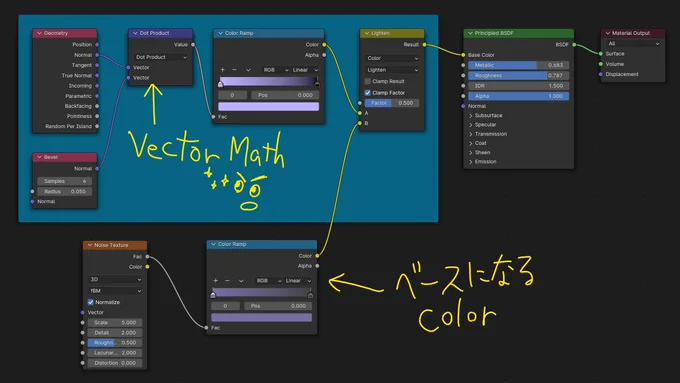Screen dimensions: 680x383
Task: Open lower Color Ramp tools chevron menu
Action: click(241, 281)
